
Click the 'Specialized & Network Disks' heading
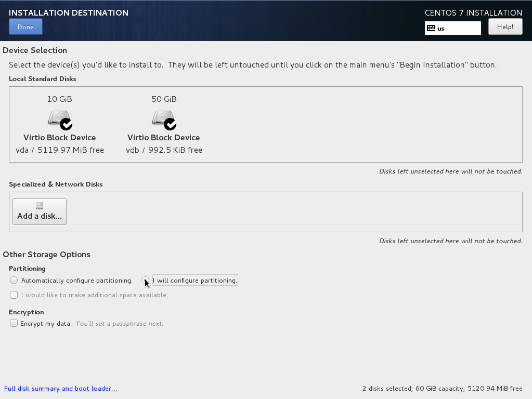(x=56, y=184)
